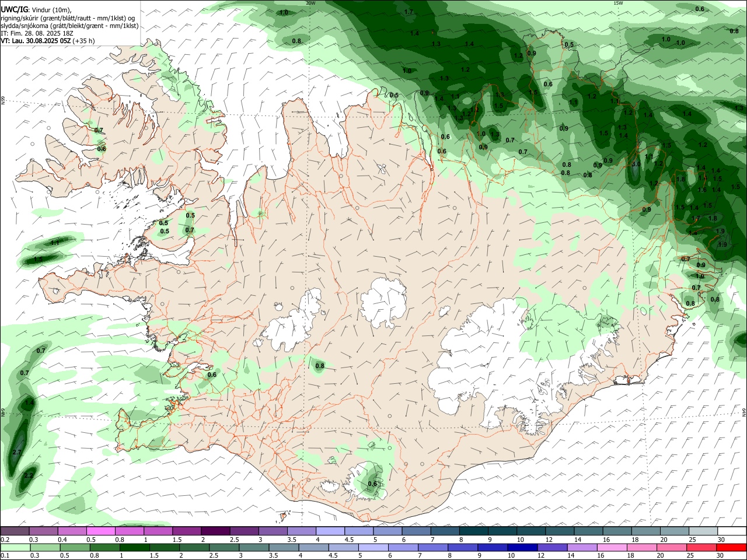The image size is (747, 560).
Task: Select the 'rigning/skúrir' legend description line
Action: pos(68,18)
